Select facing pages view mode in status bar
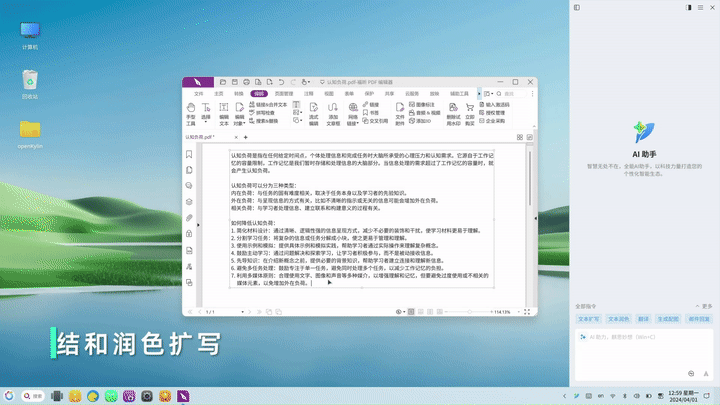720x405 pixels. click(x=430, y=312)
